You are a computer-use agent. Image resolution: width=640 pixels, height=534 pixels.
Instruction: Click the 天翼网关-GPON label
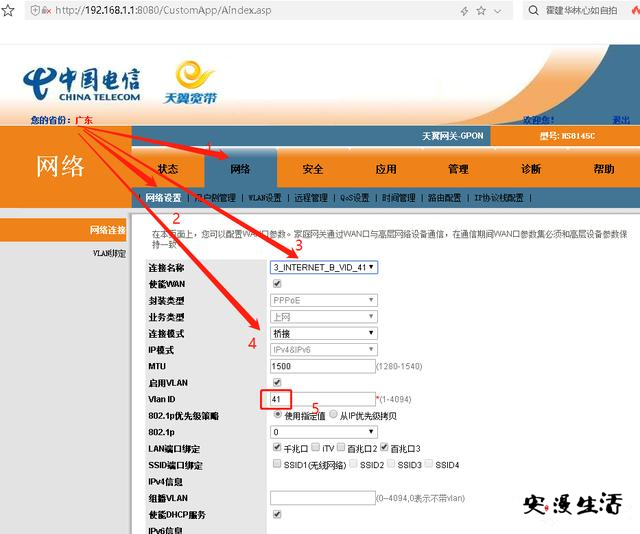[x=453, y=136]
